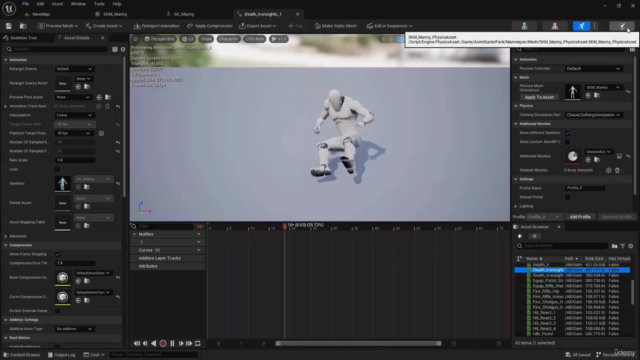The image size is (640, 360).
Task: Step back one frame
Action: click(x=145, y=344)
